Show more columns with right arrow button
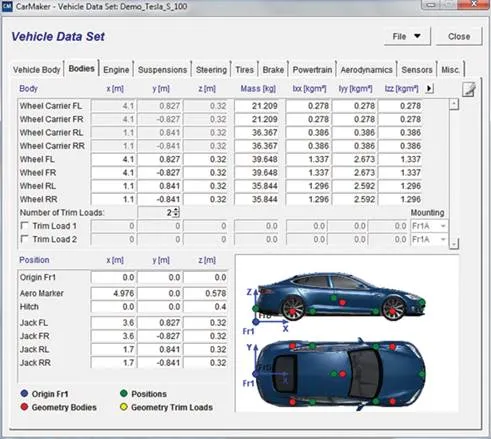Screen dimensions: 491x439 pyautogui.click(x=429, y=89)
